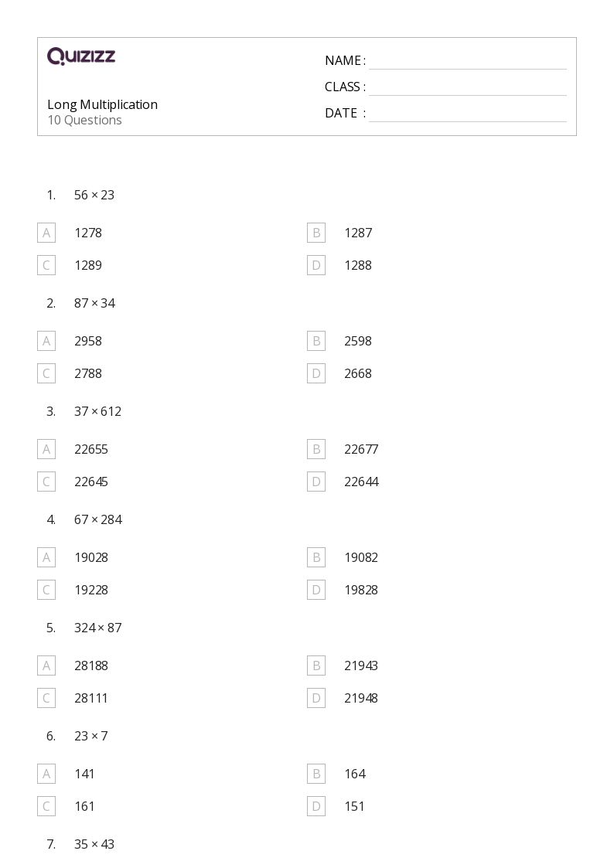
Task: Mark box B for answer 164
Action: click(316, 774)
